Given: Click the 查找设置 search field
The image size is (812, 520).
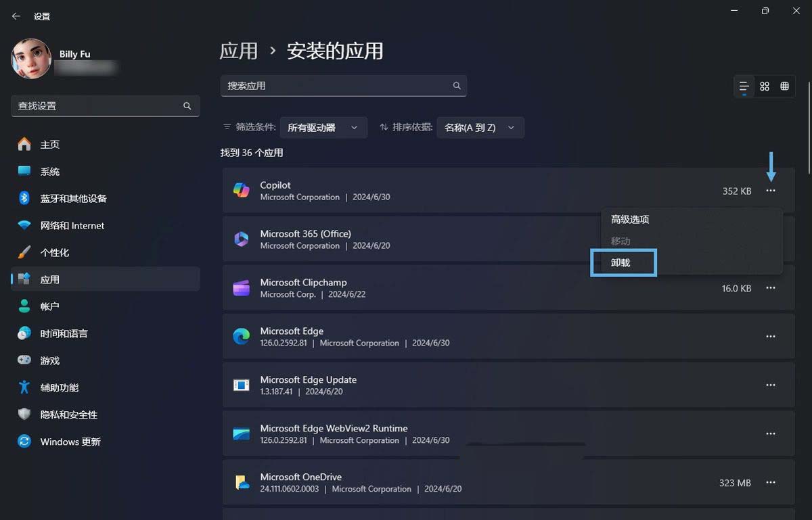Looking at the screenshot, I should pyautogui.click(x=106, y=106).
